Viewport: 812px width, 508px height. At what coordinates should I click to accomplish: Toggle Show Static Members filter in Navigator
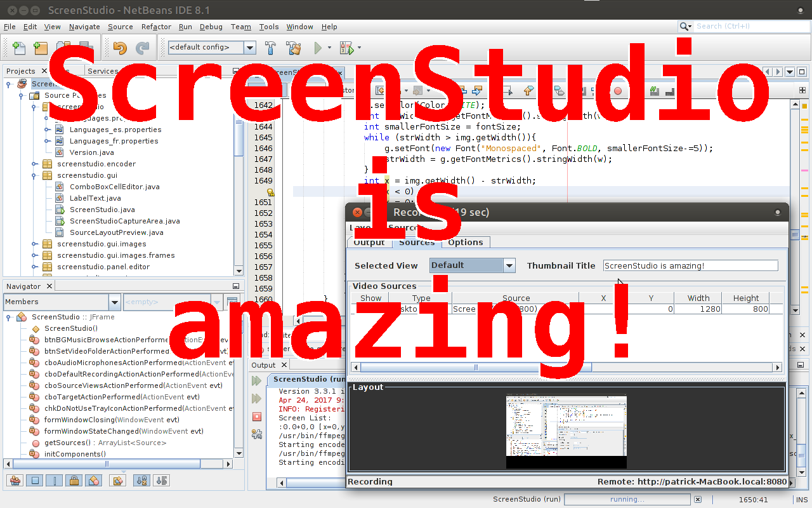(55, 481)
